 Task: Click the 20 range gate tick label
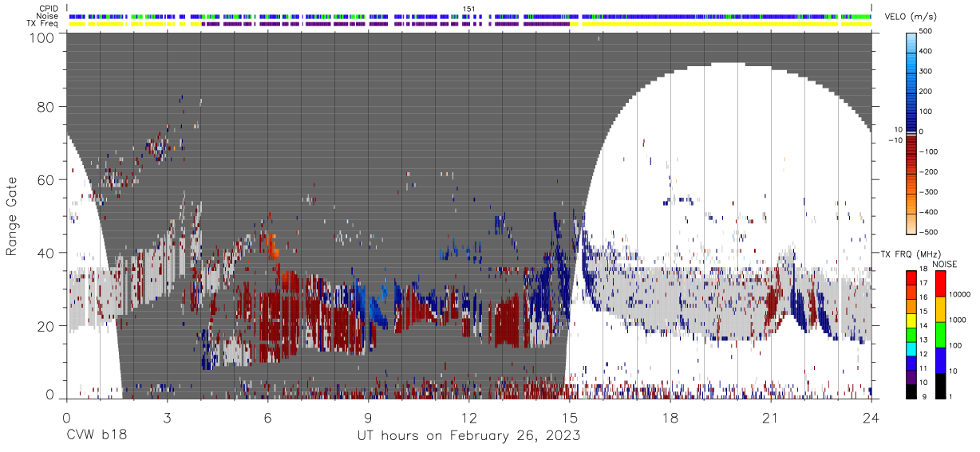click(x=47, y=326)
